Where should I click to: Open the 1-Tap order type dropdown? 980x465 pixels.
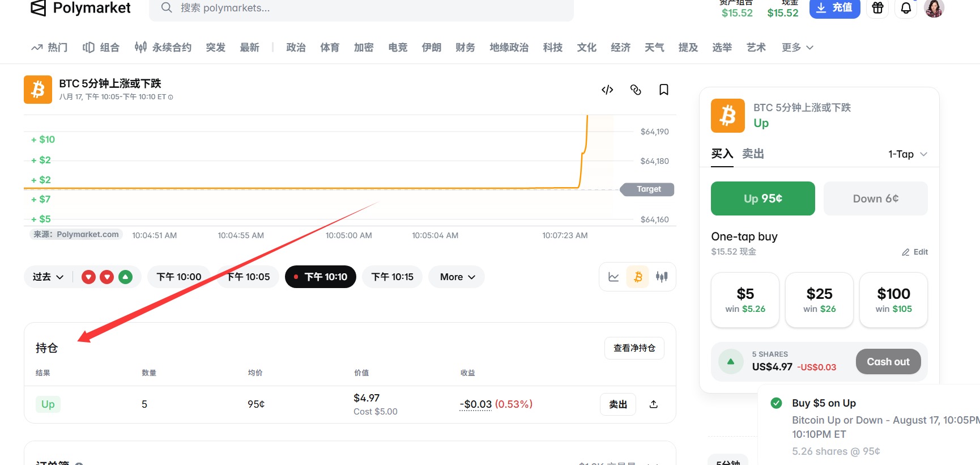point(907,154)
